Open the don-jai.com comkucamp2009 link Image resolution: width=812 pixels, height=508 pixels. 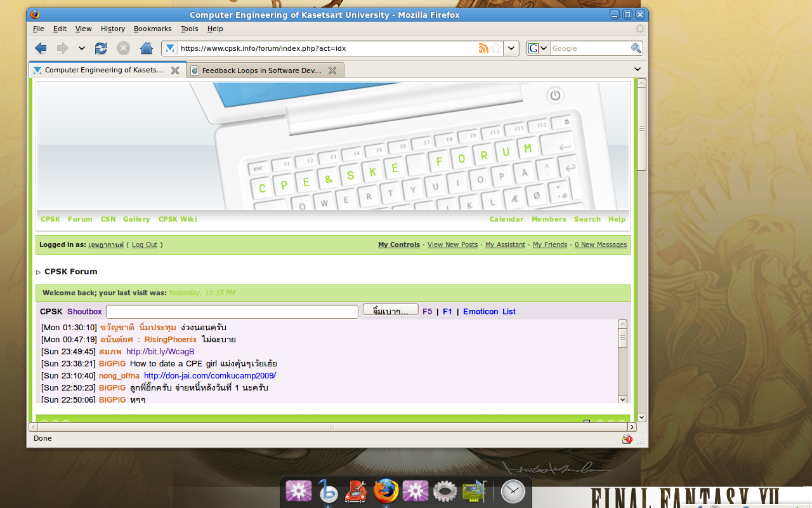click(x=210, y=376)
